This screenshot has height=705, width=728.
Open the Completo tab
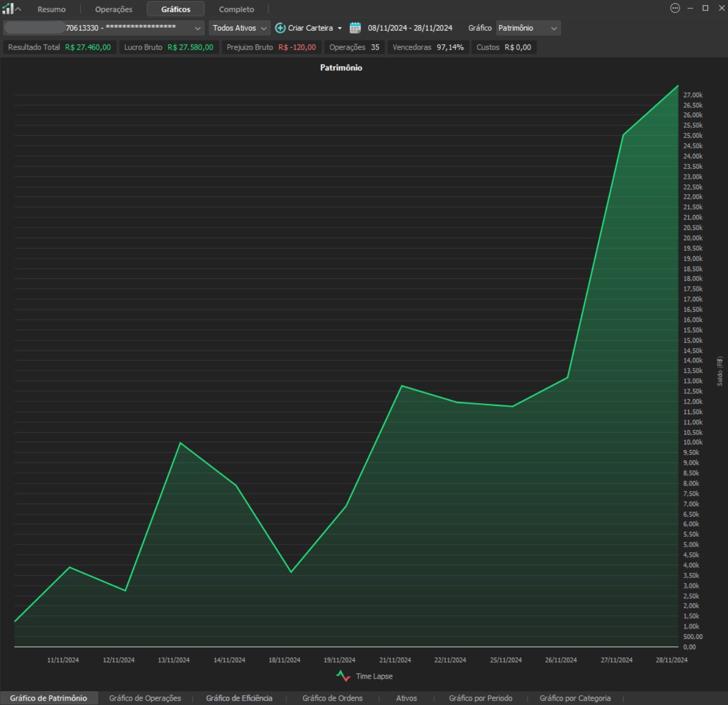pos(237,9)
